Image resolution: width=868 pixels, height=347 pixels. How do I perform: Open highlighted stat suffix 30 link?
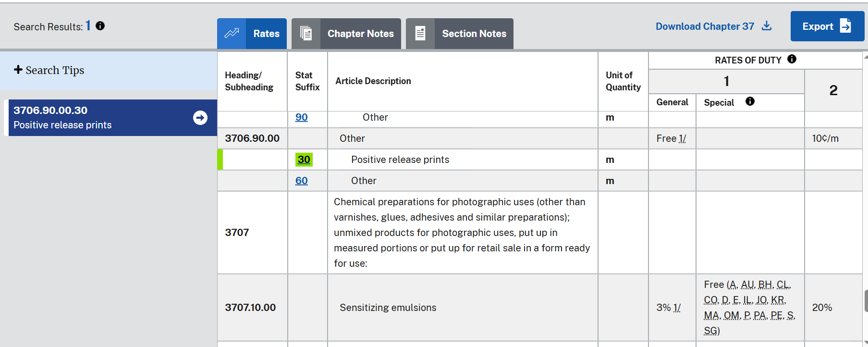304,160
